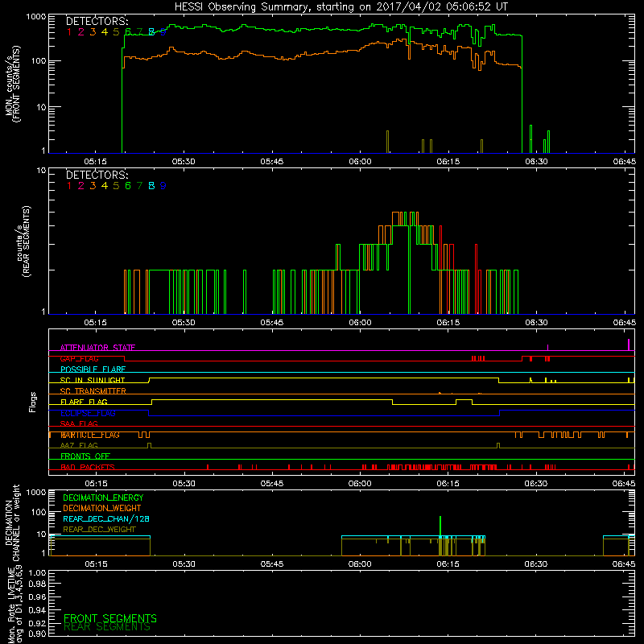This screenshot has height=644, width=644.
Task: Click the BAD_PACKETS flag label
Action: [x=88, y=467]
